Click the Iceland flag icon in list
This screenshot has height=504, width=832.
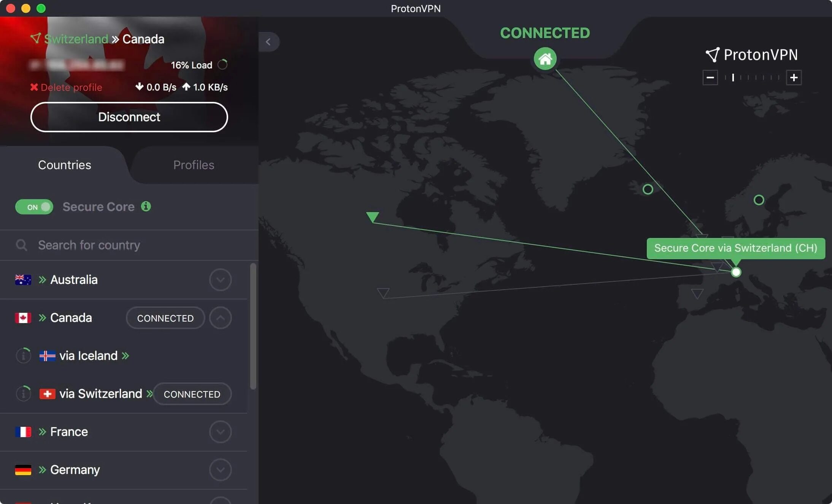coord(47,355)
